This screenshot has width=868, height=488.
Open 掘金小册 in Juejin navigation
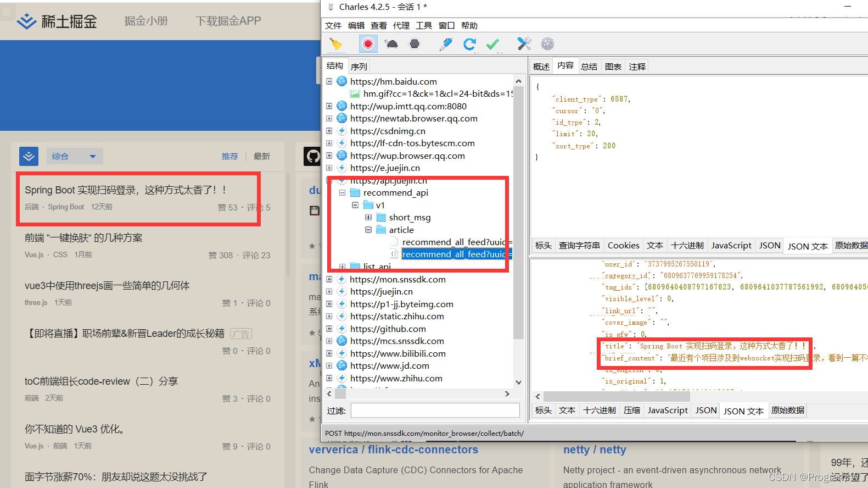pyautogui.click(x=146, y=21)
